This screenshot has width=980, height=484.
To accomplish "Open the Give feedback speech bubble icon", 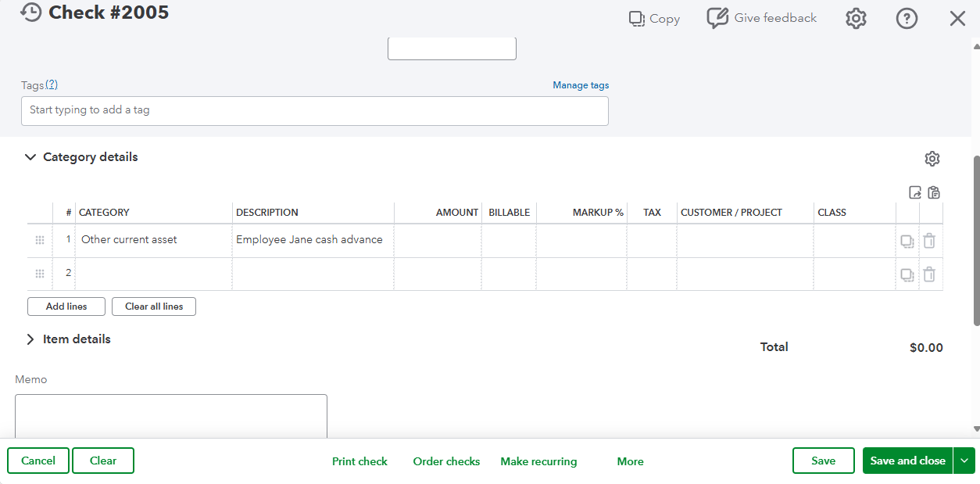I will (x=717, y=18).
